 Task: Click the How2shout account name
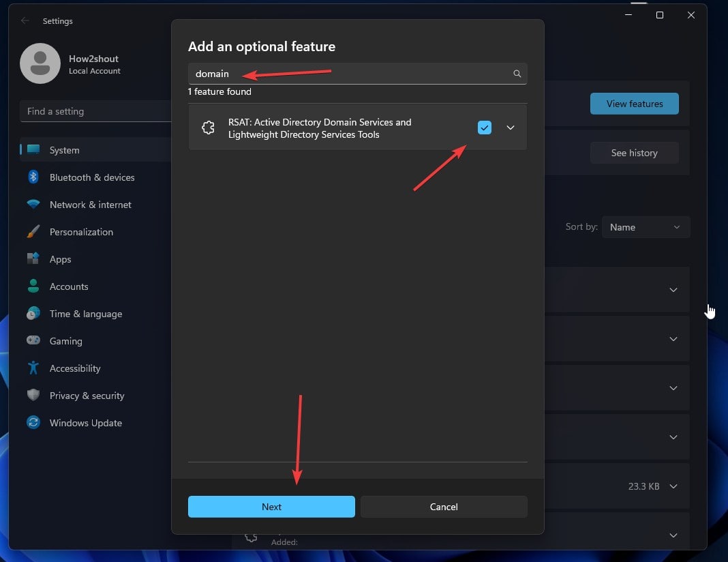93,59
